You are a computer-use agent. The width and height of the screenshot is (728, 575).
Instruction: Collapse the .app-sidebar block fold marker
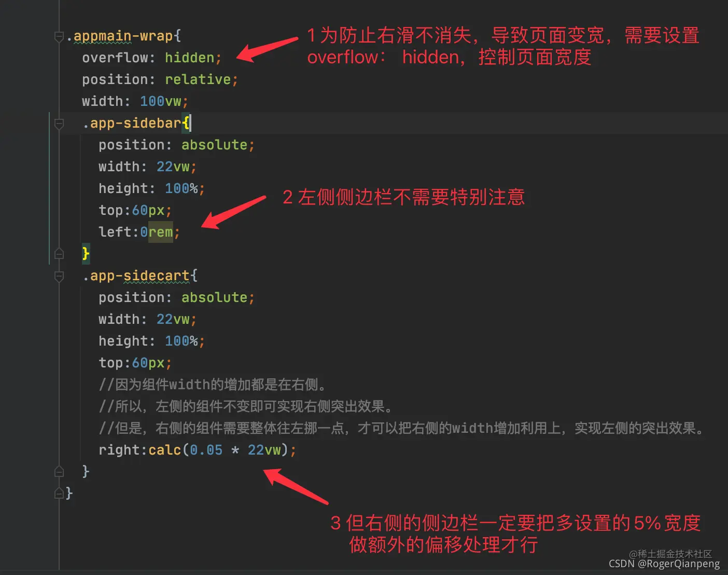click(59, 124)
